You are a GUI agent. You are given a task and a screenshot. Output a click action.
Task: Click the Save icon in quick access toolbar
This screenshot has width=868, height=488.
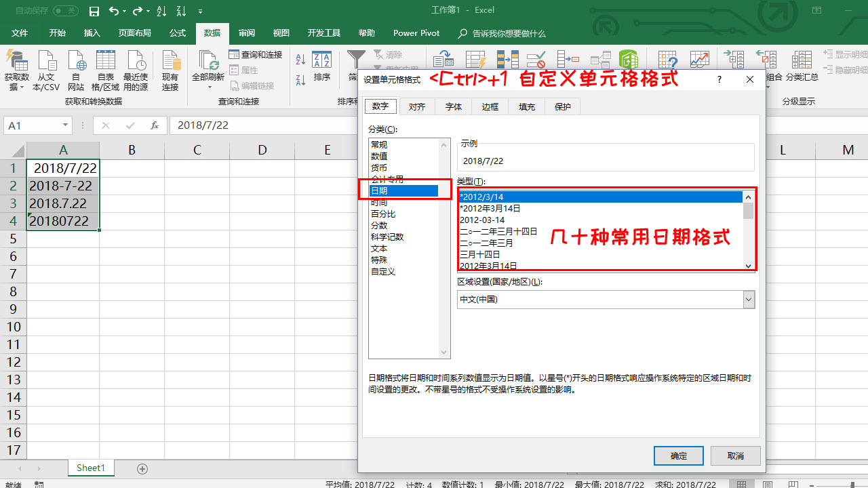pyautogui.click(x=94, y=11)
